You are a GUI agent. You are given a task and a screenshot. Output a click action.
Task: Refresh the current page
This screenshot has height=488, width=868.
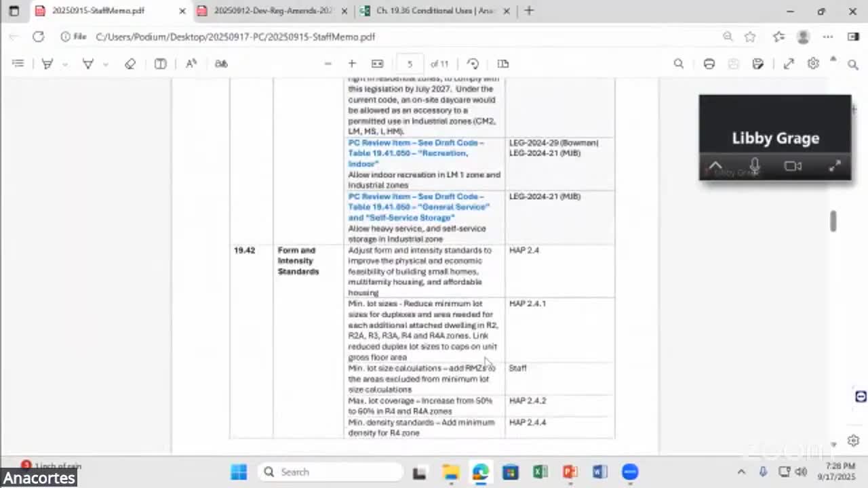(x=38, y=37)
